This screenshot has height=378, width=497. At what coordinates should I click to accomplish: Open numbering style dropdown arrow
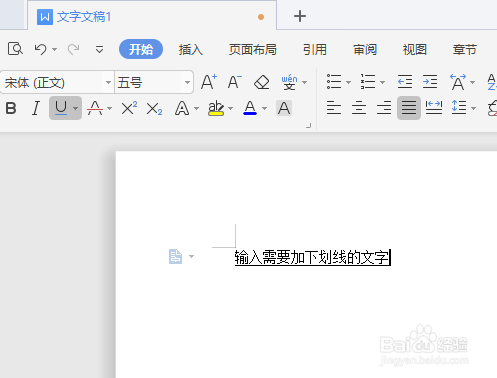pos(383,82)
